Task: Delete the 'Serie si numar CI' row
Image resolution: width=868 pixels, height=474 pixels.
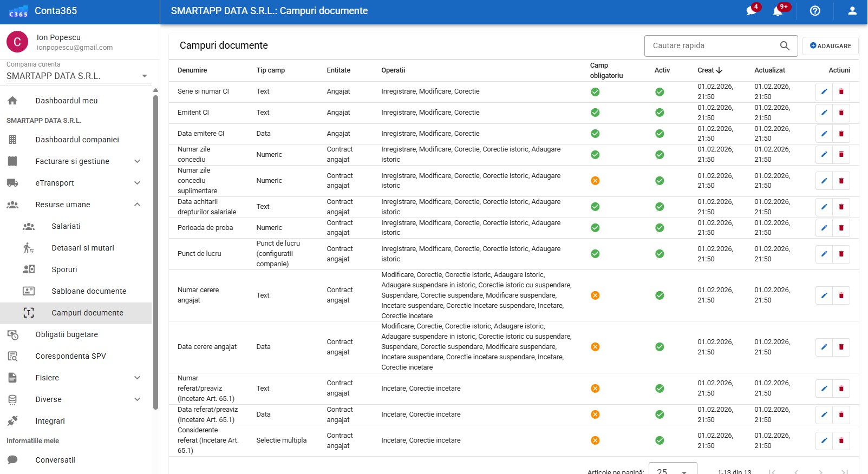Action: coord(841,92)
